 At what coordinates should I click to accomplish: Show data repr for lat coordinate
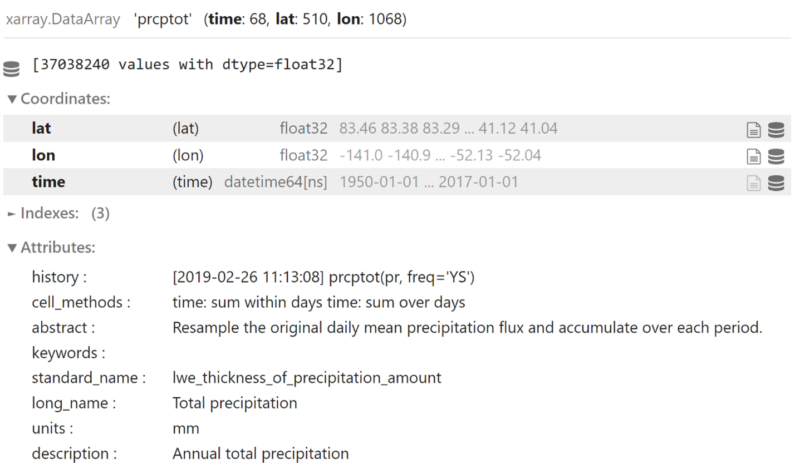776,130
